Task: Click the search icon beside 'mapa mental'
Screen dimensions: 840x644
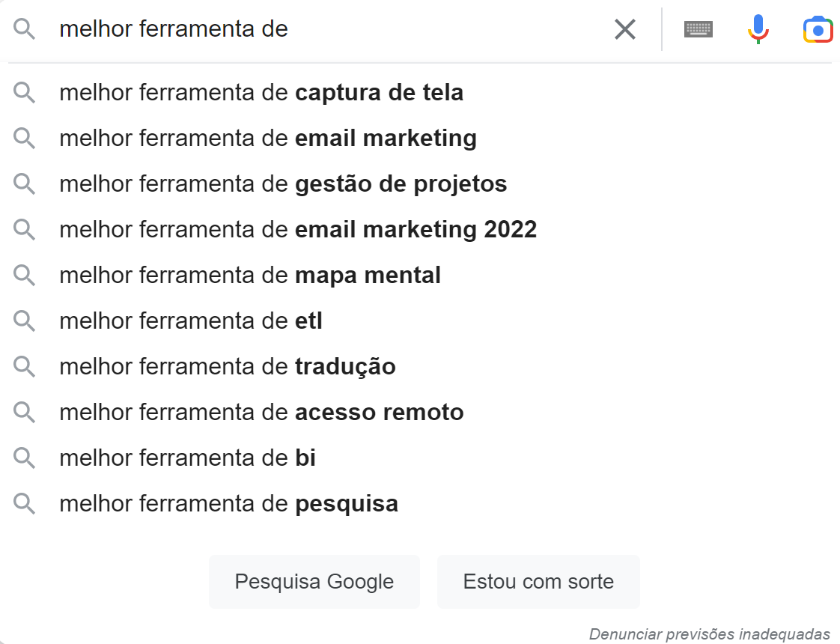Action: pos(25,275)
